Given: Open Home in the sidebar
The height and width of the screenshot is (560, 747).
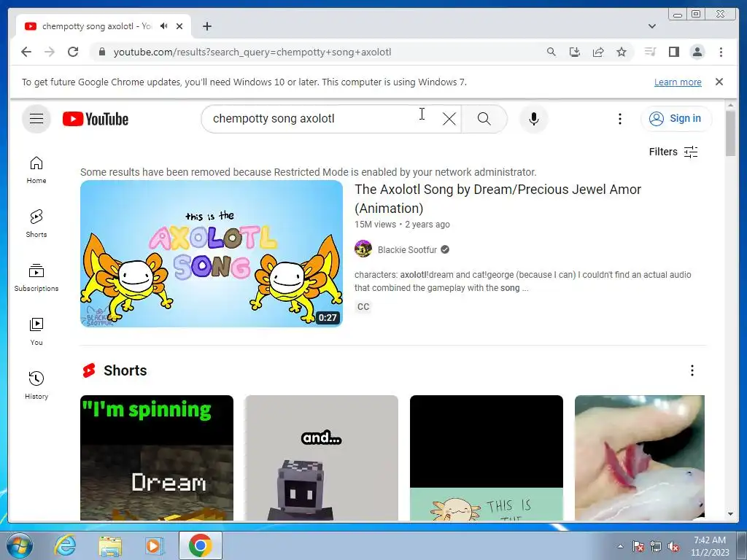Looking at the screenshot, I should coord(36,170).
